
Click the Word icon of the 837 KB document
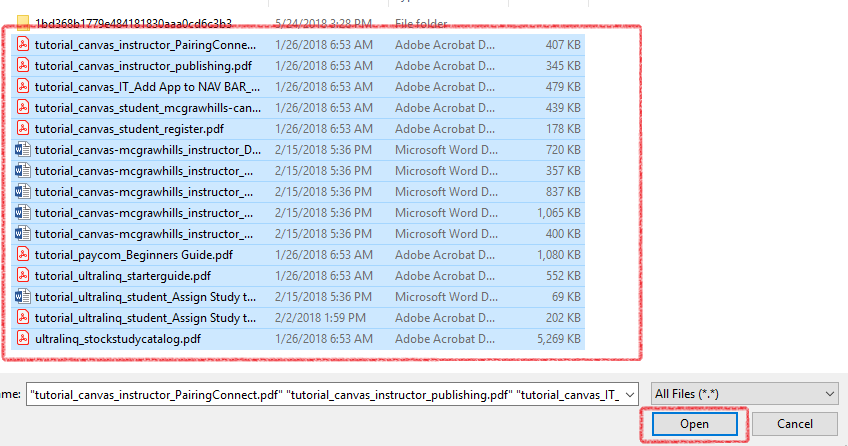tap(23, 192)
